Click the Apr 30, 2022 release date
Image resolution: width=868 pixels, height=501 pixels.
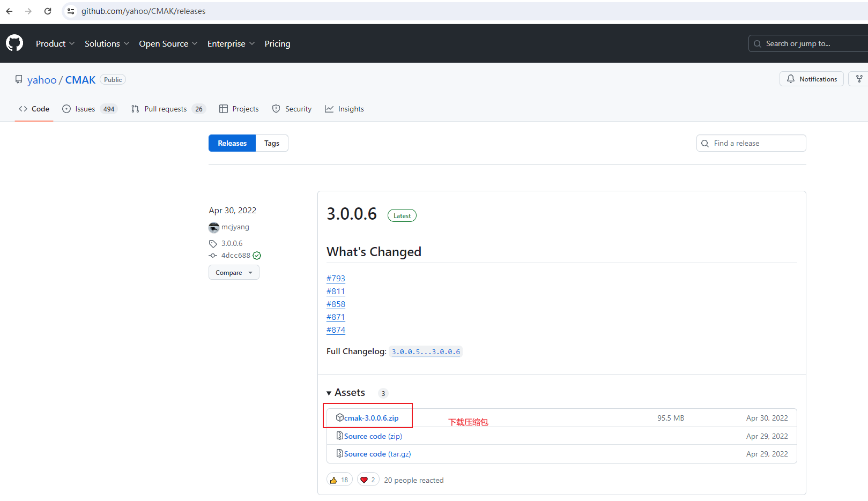coord(233,211)
